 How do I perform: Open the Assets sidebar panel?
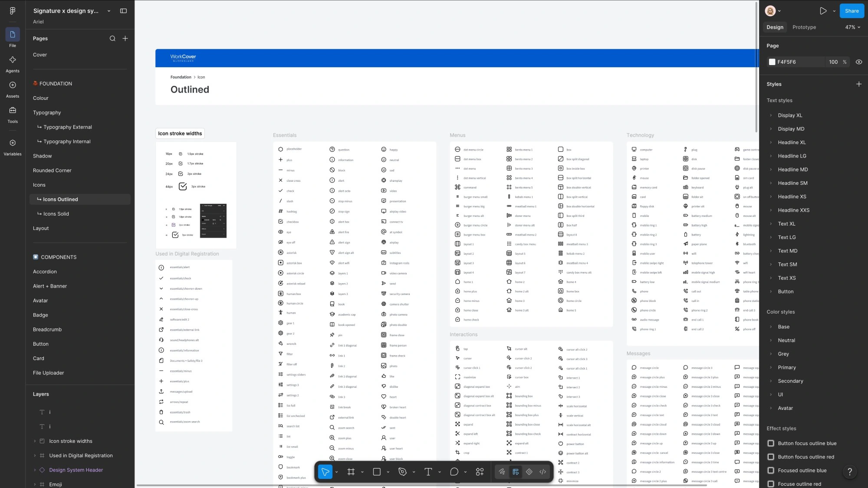coord(13,85)
